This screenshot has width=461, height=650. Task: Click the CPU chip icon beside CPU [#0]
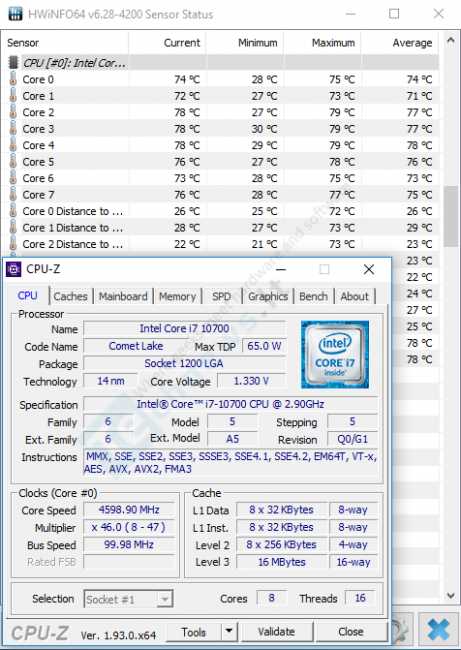(13, 63)
